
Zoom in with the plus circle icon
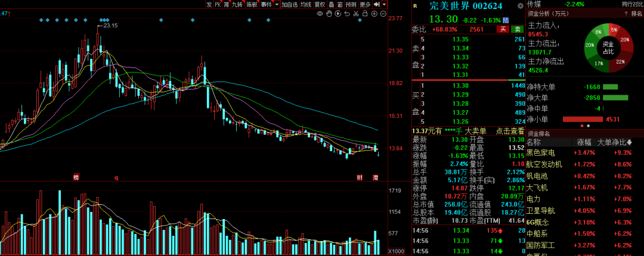pos(374,14)
